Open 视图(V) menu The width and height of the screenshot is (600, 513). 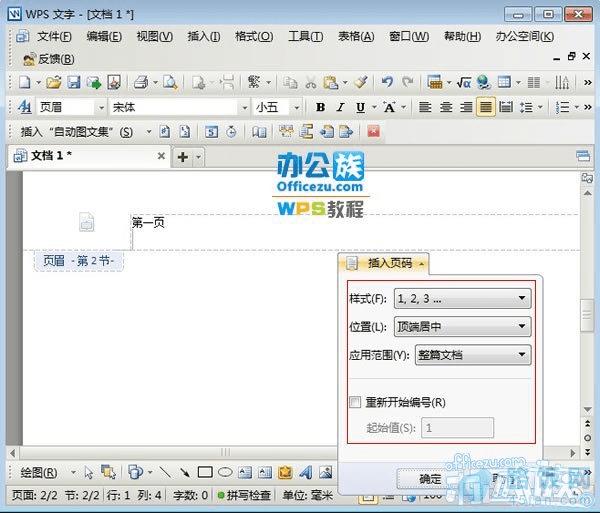[x=155, y=36]
